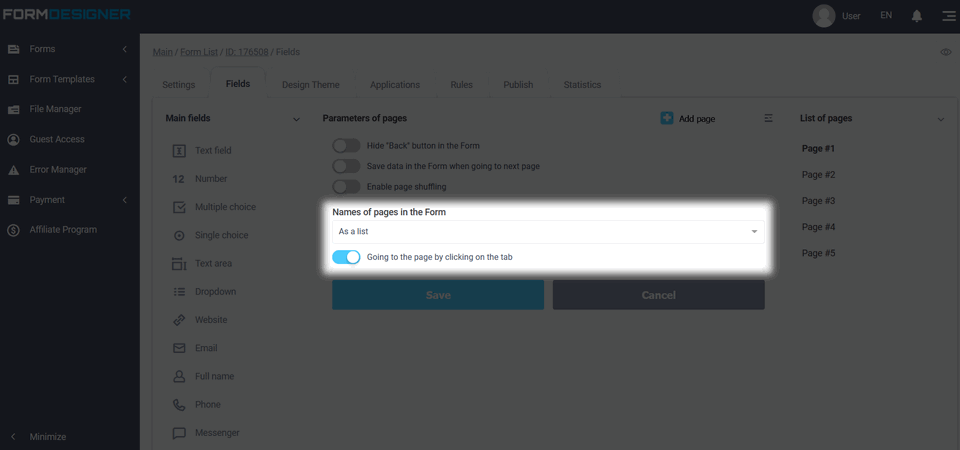
Task: Open the Publish tab
Action: [519, 84]
